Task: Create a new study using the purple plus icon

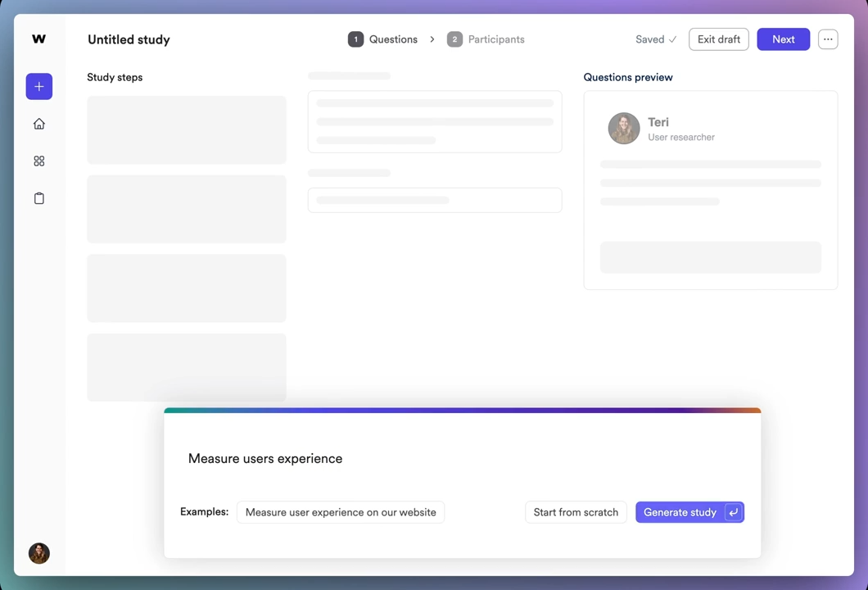Action: pos(38,86)
